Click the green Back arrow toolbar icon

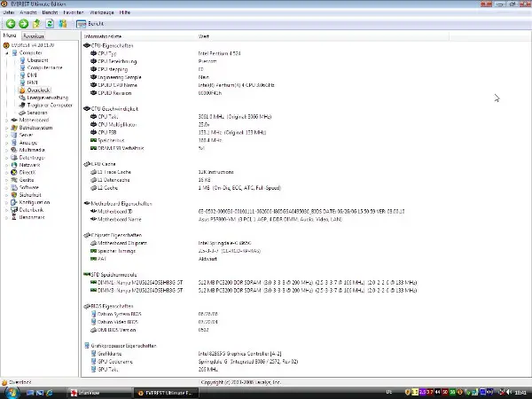(9, 23)
